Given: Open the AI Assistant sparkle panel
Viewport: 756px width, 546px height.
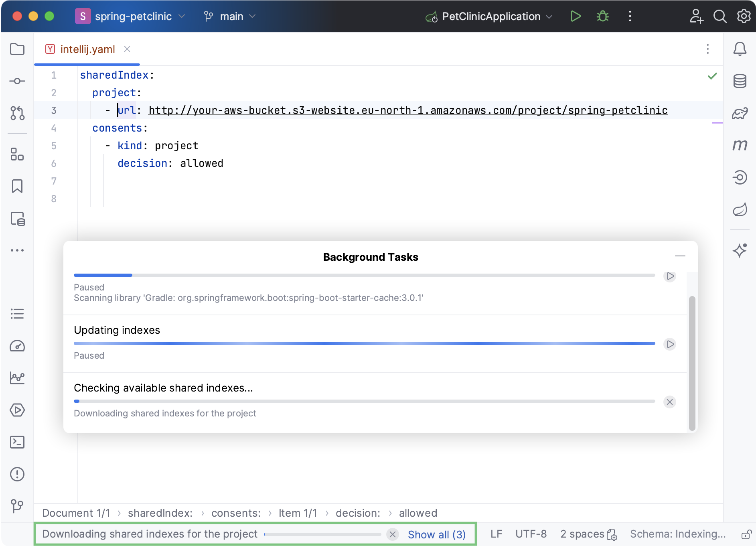Looking at the screenshot, I should point(740,250).
